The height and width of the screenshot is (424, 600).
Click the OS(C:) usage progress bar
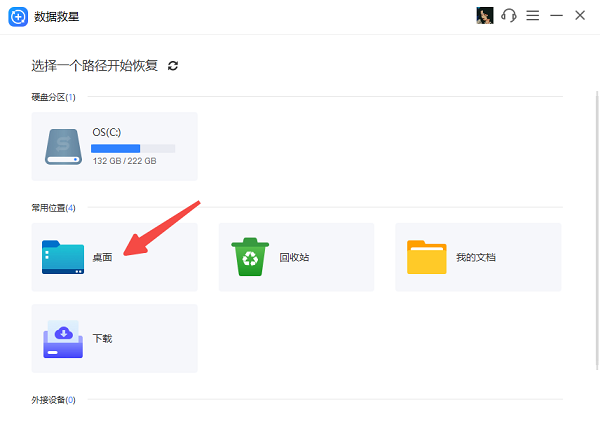pos(133,148)
